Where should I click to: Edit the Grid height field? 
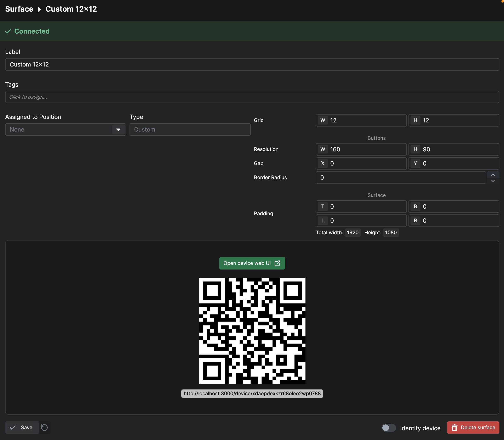tap(454, 120)
